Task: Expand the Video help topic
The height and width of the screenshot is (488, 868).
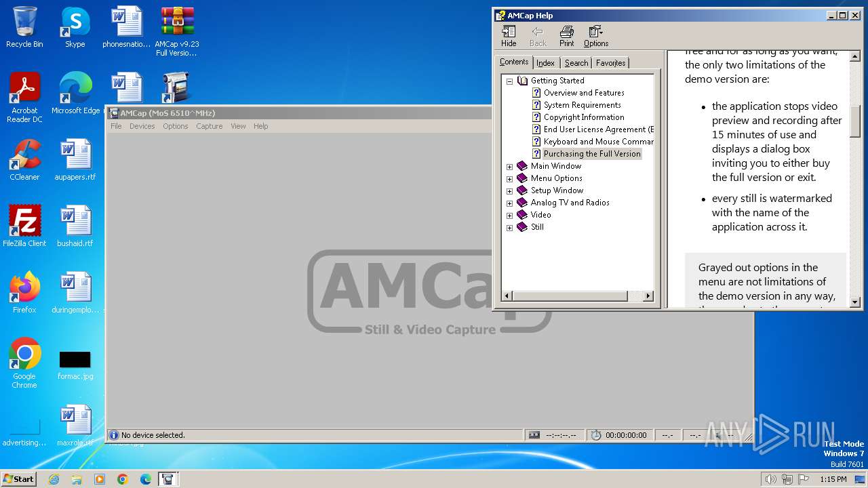Action: [509, 215]
